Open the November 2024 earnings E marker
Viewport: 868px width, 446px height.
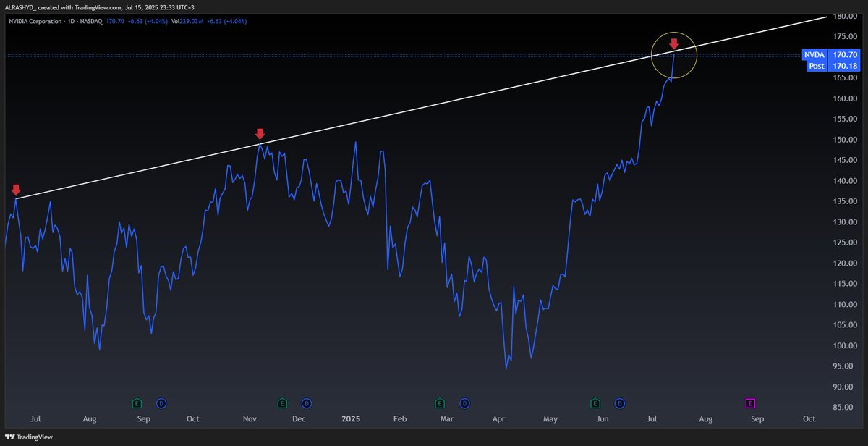[283, 403]
